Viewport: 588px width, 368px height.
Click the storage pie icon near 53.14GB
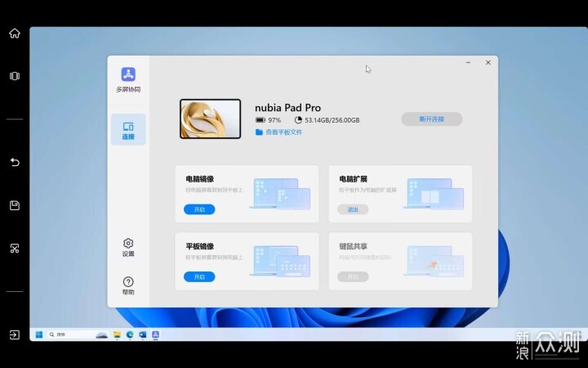(x=298, y=120)
